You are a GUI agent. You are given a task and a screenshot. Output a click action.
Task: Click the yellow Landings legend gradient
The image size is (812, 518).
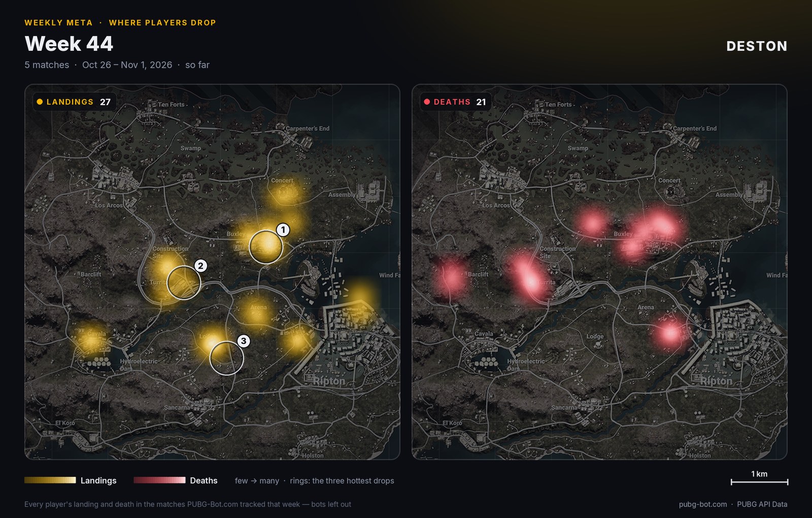pos(50,480)
